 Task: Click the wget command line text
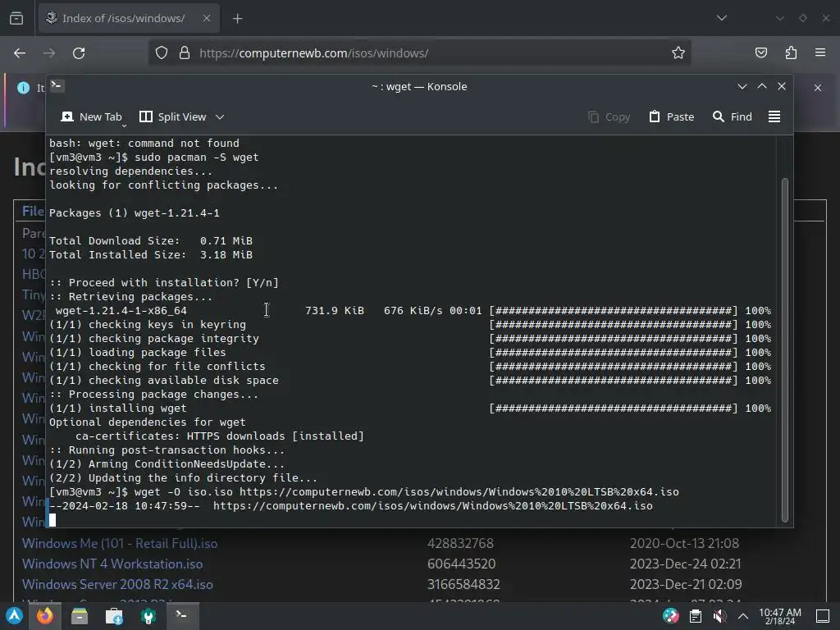click(x=407, y=492)
